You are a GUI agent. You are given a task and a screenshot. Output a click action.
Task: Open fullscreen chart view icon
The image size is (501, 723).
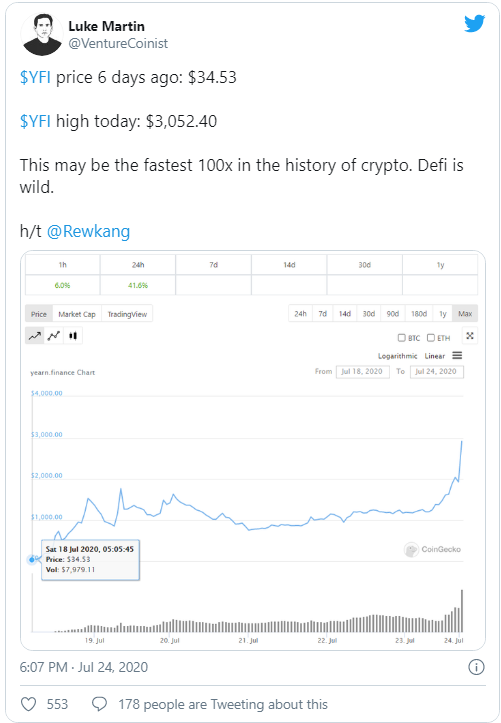[470, 336]
